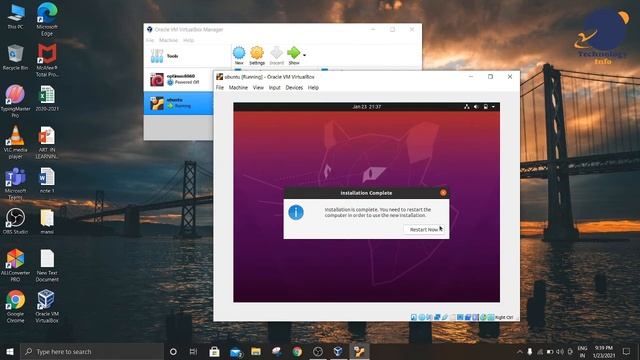Open Chrome from the taskbar
Viewport: 640px width, 360px height.
point(297,351)
